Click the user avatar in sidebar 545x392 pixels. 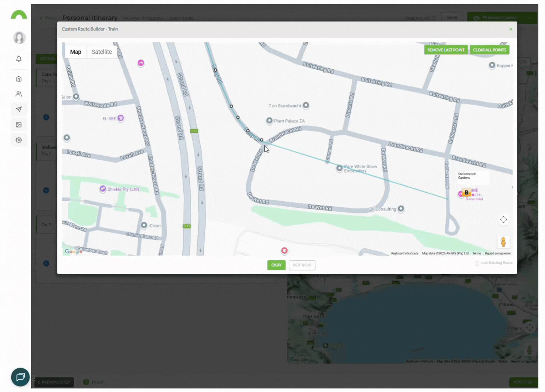19,38
